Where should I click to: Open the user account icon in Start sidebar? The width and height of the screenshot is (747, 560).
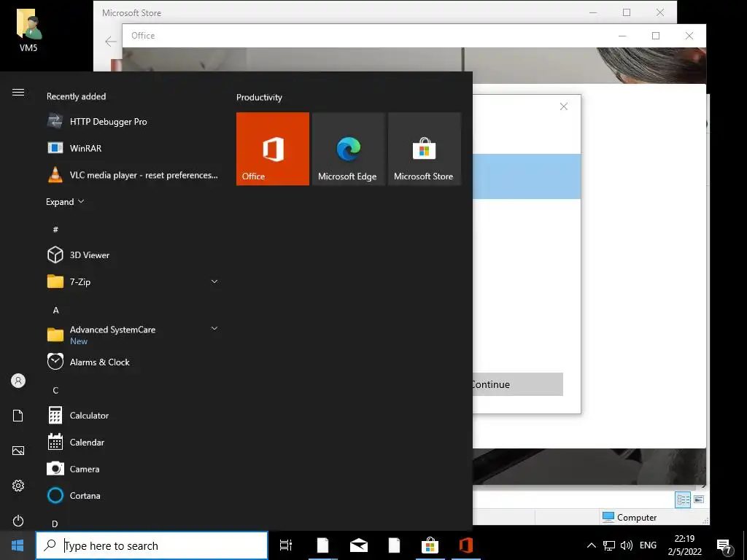coord(18,381)
